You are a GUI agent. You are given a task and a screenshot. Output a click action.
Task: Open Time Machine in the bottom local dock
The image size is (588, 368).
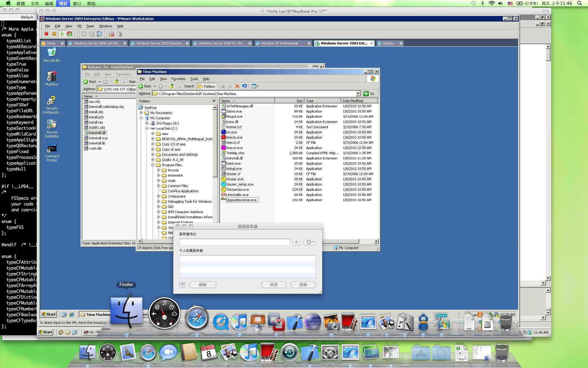(x=290, y=352)
